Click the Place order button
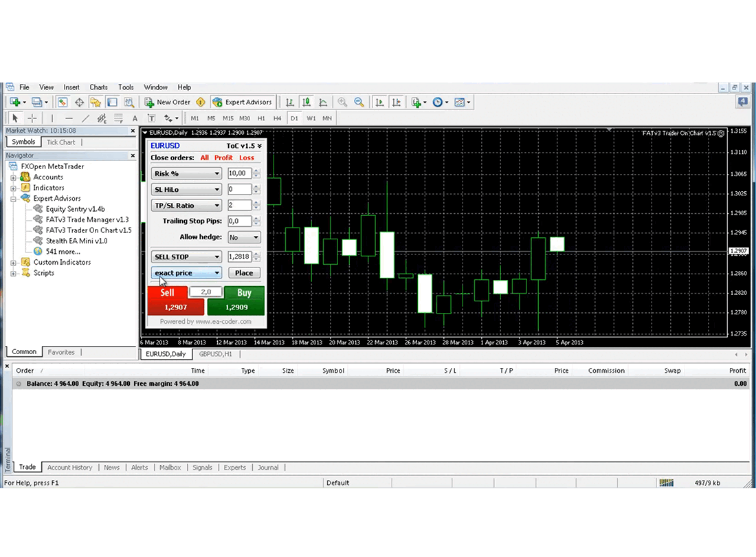The image size is (756, 557). pos(244,273)
